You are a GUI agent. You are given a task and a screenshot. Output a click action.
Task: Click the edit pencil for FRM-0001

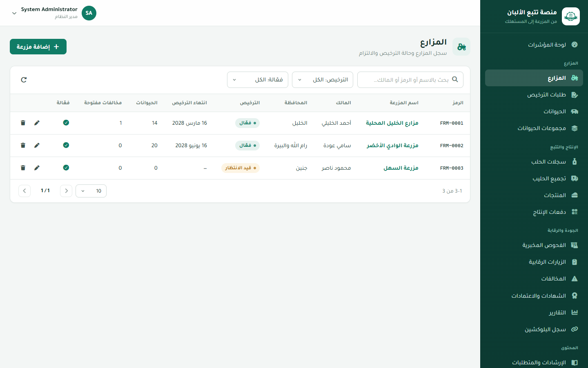coord(37,123)
